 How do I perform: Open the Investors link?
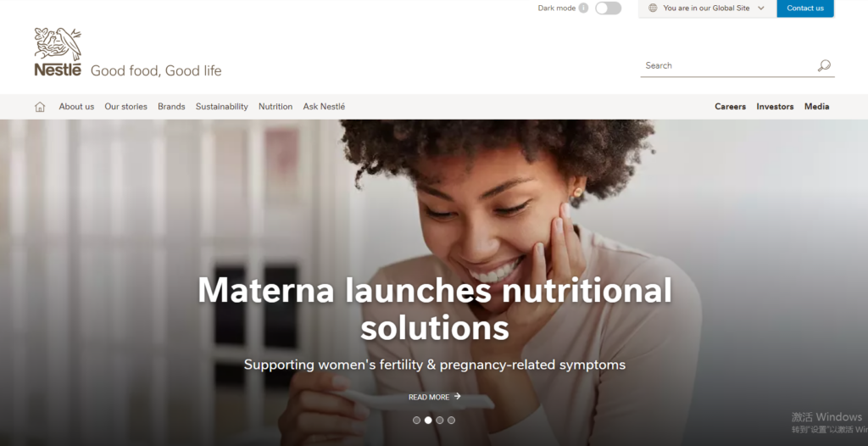[775, 106]
